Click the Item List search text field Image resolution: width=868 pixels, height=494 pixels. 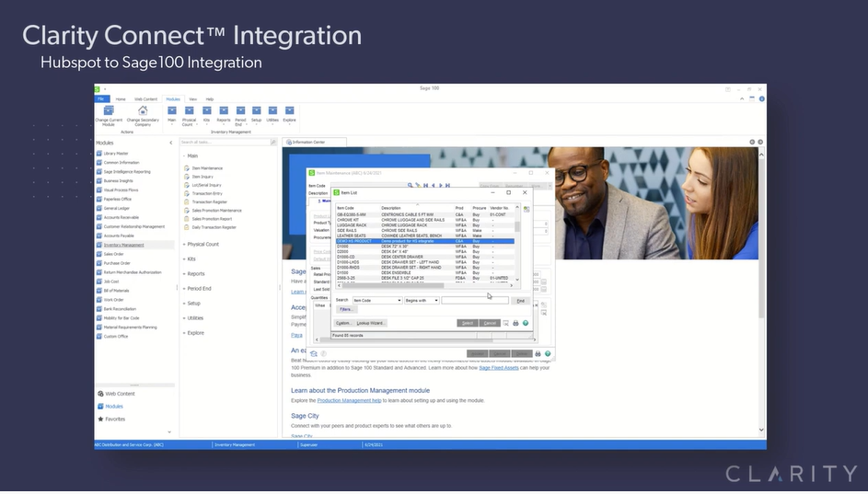point(475,301)
